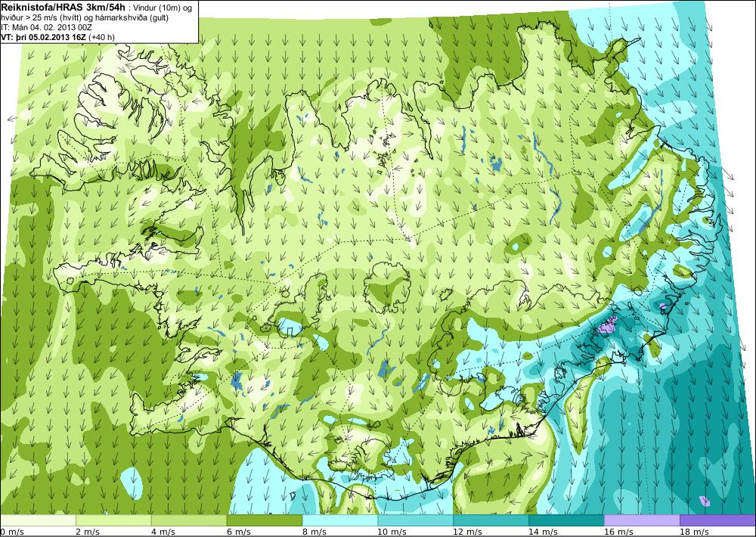Select deep purple legend swatch starting at 18 m/s
756x537 pixels.
tap(717, 520)
